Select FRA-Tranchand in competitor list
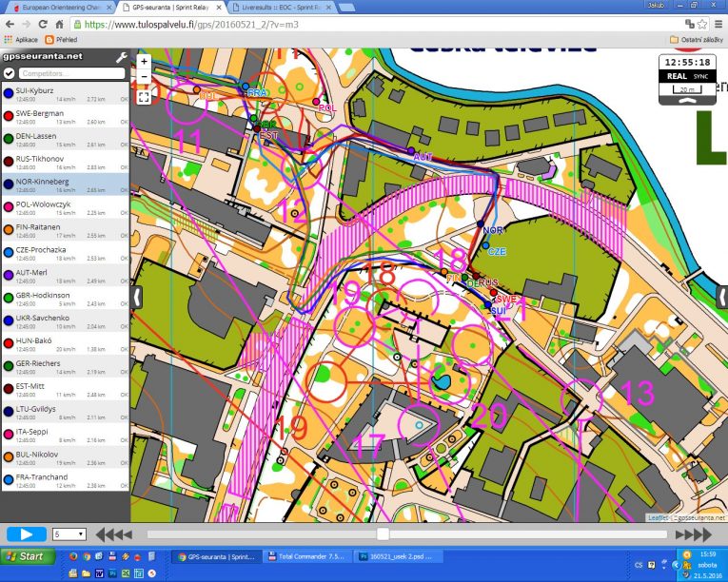 click(x=65, y=480)
